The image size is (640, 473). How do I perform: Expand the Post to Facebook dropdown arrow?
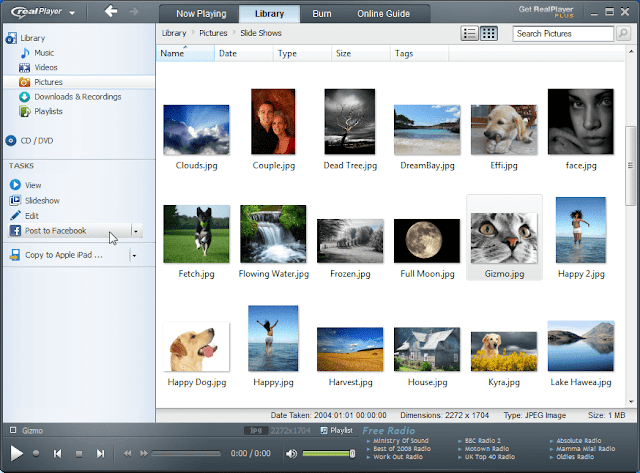pyautogui.click(x=136, y=231)
